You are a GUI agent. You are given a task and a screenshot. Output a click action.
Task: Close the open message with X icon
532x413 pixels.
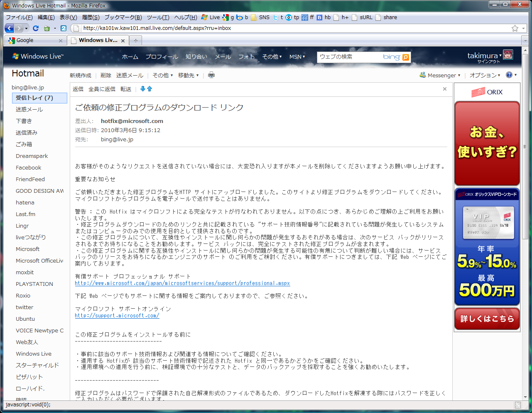tap(445, 89)
